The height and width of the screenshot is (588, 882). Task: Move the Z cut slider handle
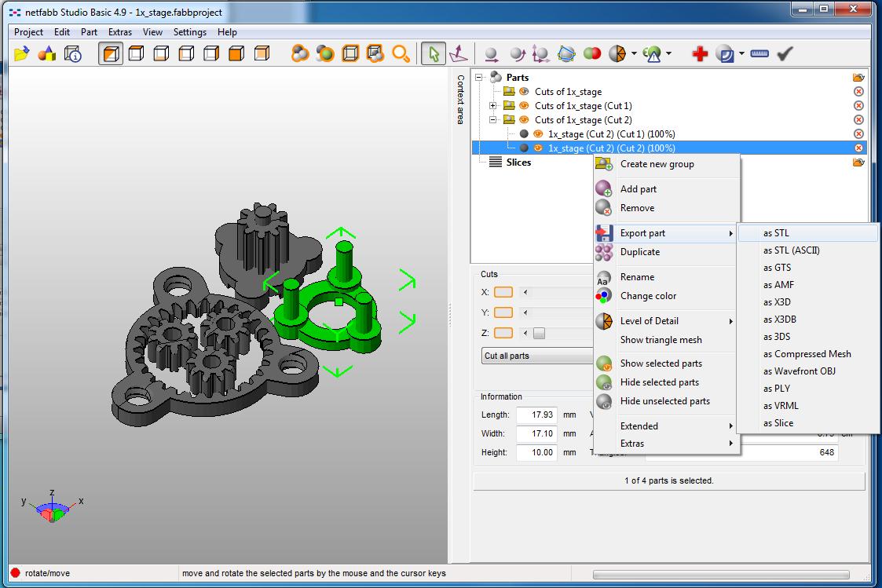point(539,334)
